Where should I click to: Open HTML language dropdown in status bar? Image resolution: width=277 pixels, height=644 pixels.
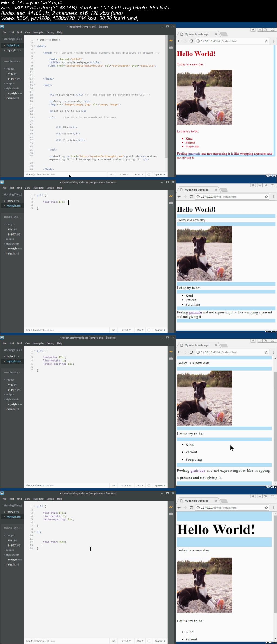coord(139,174)
